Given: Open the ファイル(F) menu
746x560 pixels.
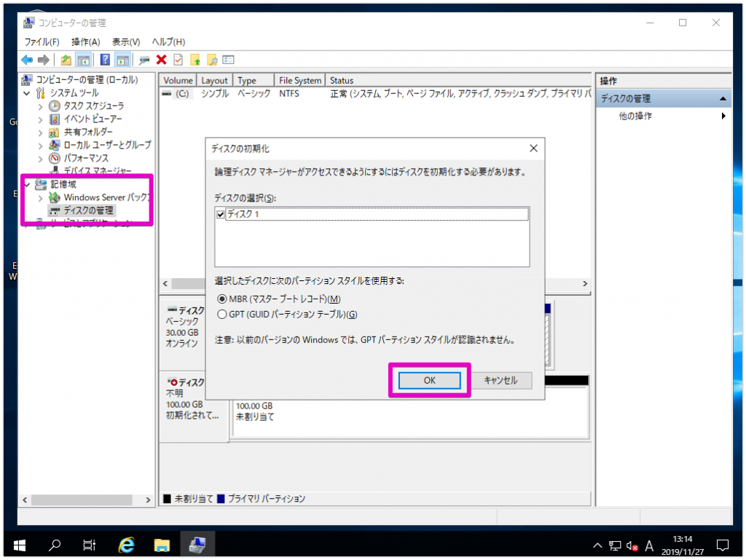Looking at the screenshot, I should click(42, 42).
